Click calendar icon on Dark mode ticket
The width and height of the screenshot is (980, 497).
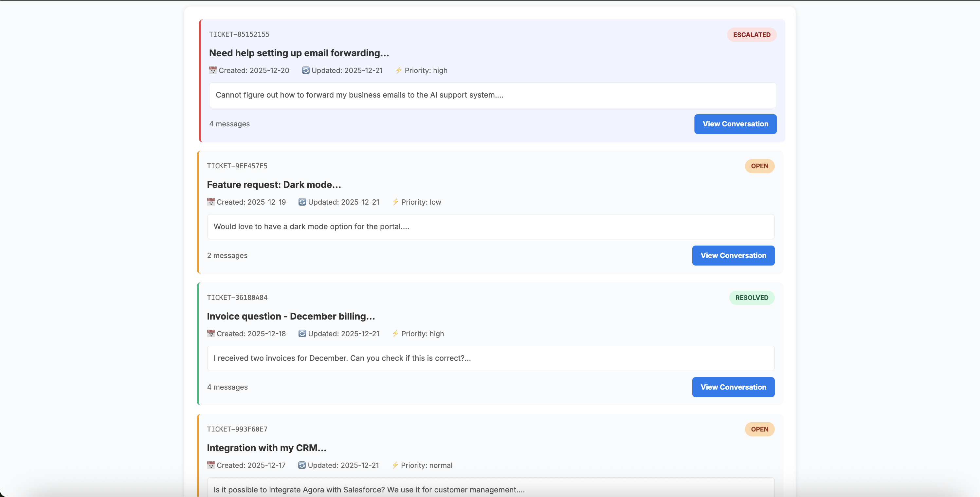click(x=211, y=202)
